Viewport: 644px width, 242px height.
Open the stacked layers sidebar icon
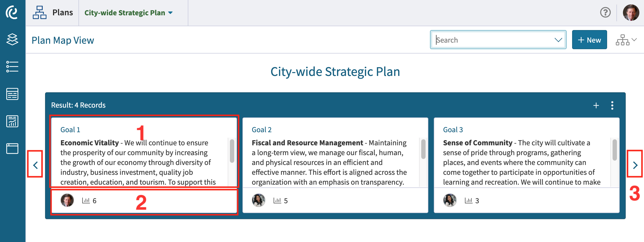click(12, 39)
